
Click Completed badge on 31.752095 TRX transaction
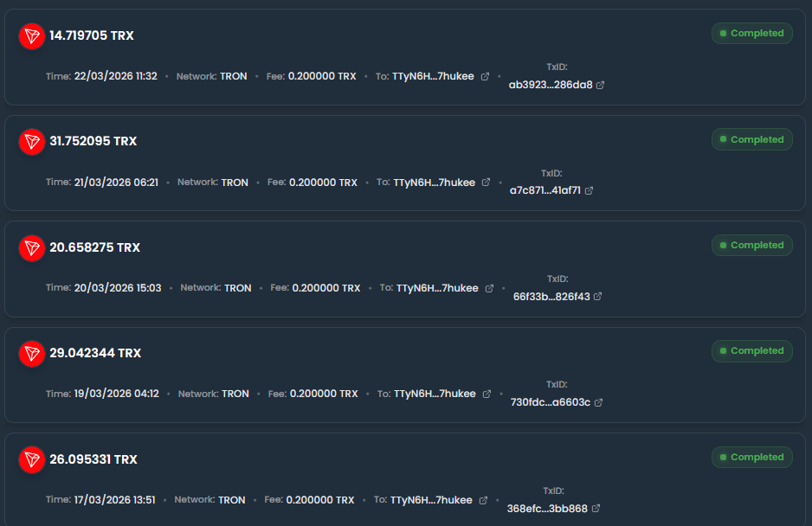coord(751,139)
